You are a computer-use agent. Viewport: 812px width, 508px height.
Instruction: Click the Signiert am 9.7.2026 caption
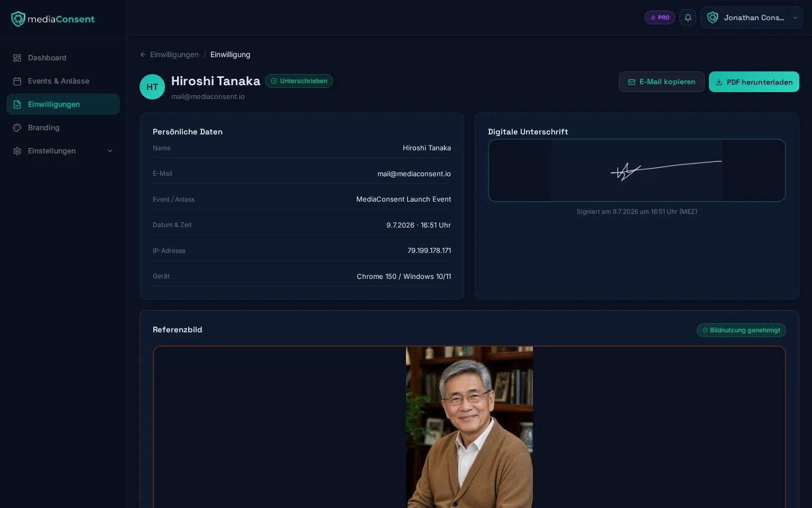[637, 212]
